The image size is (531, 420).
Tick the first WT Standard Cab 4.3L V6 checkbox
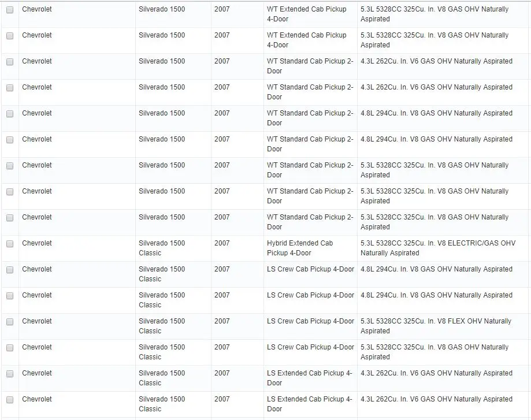10,62
